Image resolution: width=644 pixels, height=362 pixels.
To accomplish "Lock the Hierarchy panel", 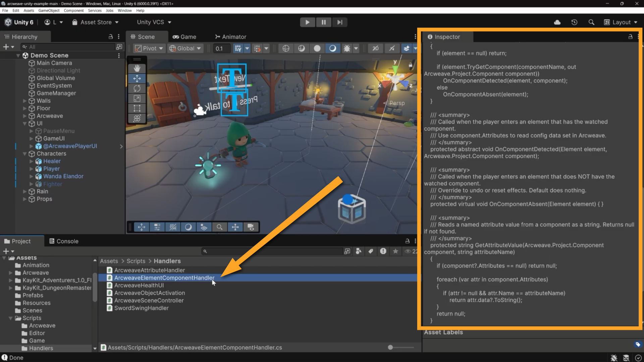I will point(111,37).
